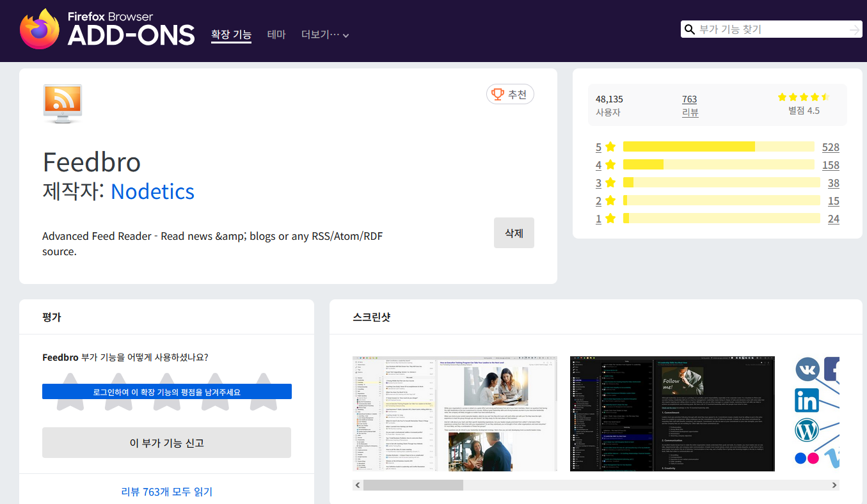Select the fourth rating star under 평가
The width and height of the screenshot is (867, 504).
pos(215,391)
